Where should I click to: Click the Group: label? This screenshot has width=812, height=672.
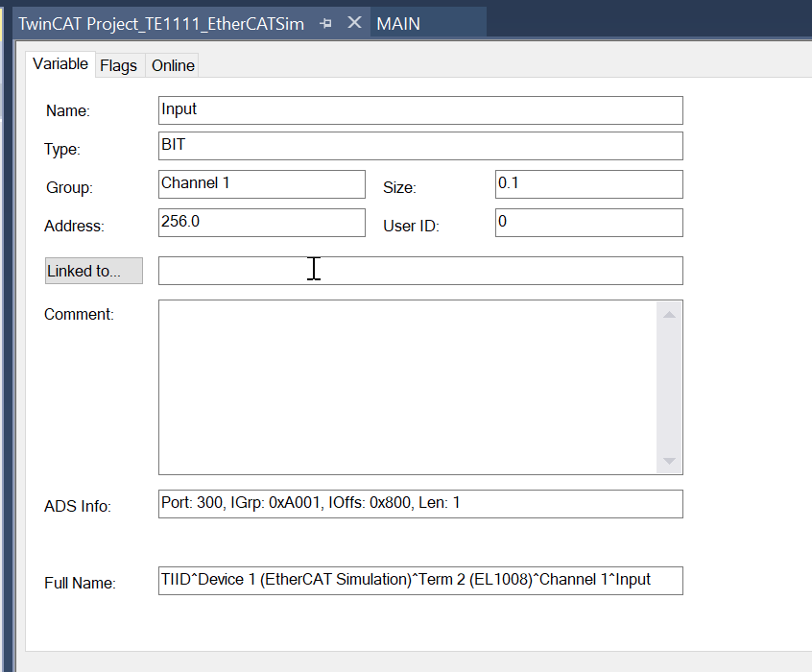(x=69, y=187)
